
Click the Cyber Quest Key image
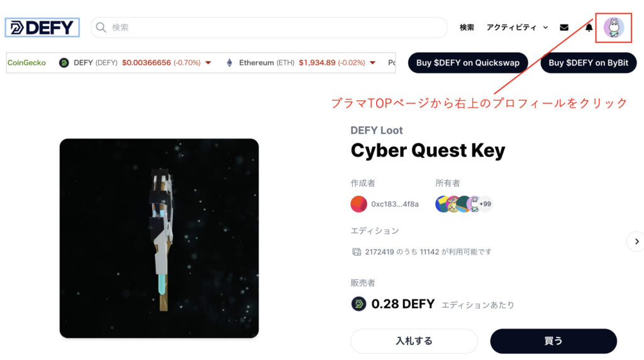point(159,239)
